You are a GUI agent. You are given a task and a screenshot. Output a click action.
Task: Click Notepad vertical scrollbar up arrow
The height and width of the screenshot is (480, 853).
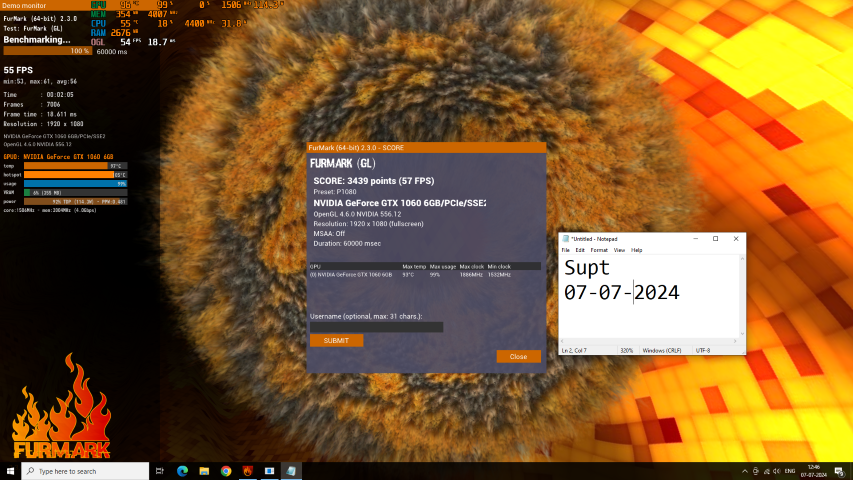tap(742, 259)
